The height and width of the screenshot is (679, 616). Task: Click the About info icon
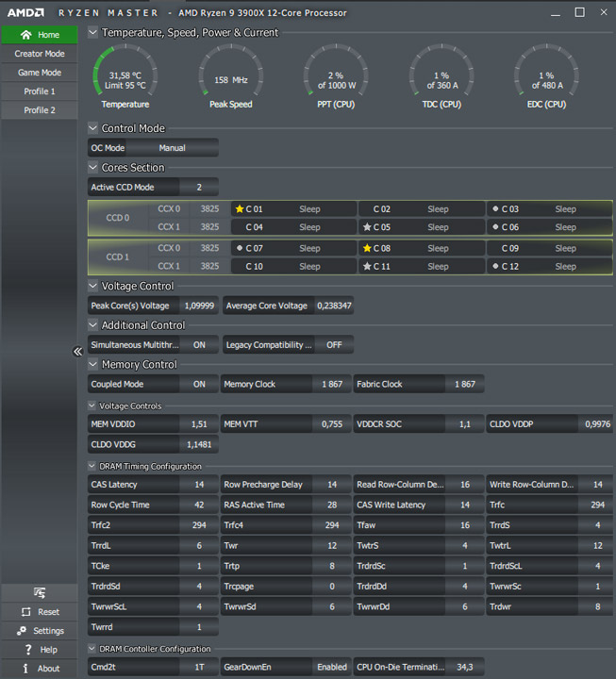pyautogui.click(x=25, y=669)
